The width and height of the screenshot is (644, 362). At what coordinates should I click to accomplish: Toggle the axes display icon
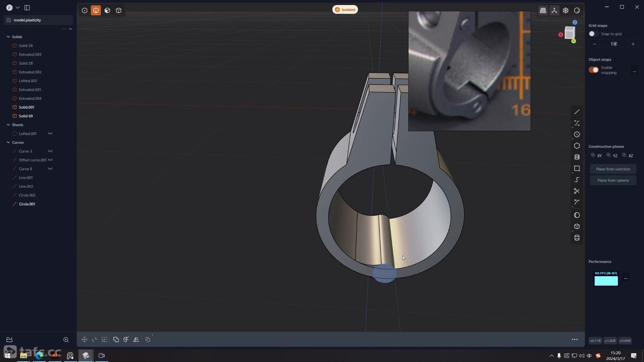[x=554, y=10]
